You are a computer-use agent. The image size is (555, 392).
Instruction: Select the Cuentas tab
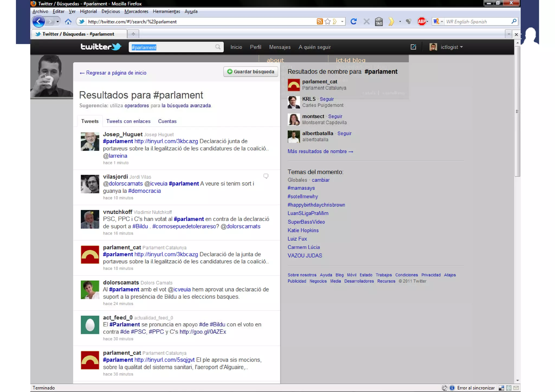tap(167, 121)
